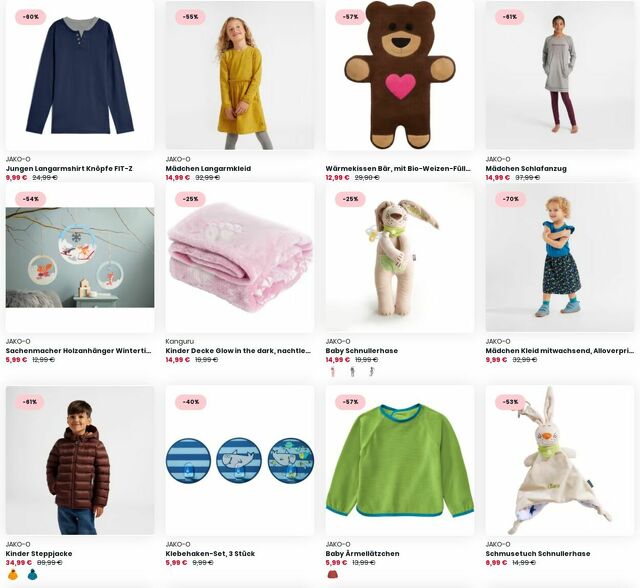The width and height of the screenshot is (640, 588).
Task: Open the blue striped Klebehaken hooks image
Action: pyautogui.click(x=240, y=460)
